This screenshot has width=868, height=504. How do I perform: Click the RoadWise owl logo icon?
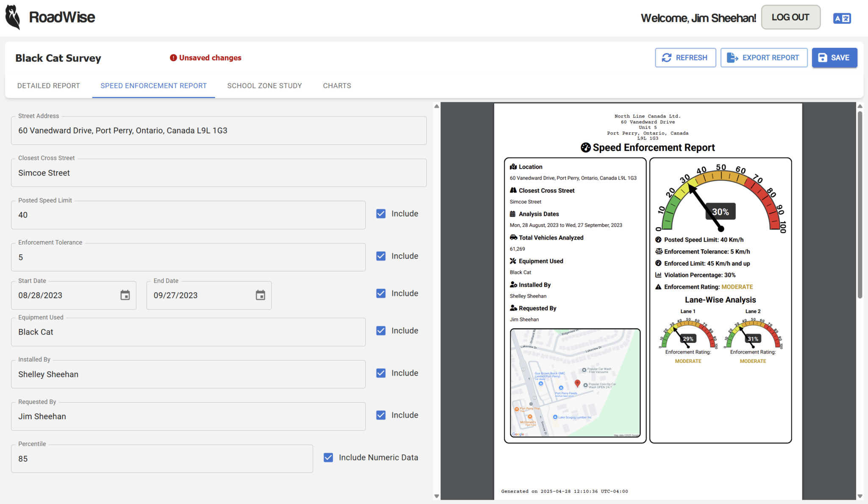13,17
